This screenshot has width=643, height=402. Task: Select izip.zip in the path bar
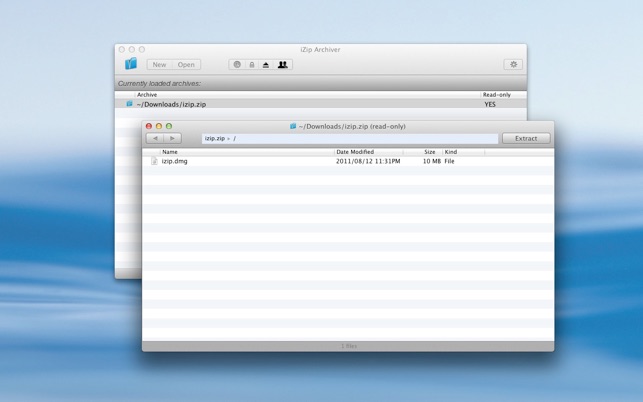tap(214, 139)
